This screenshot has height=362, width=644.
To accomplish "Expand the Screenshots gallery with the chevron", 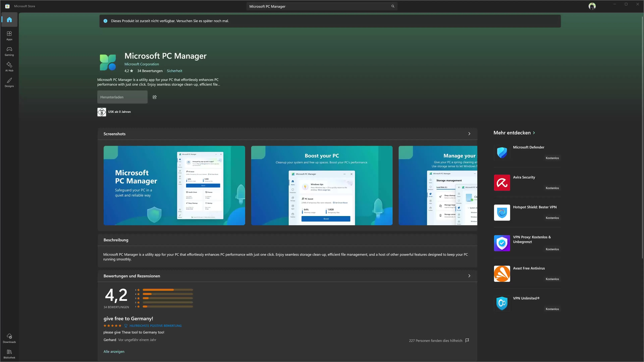I will pos(469,133).
